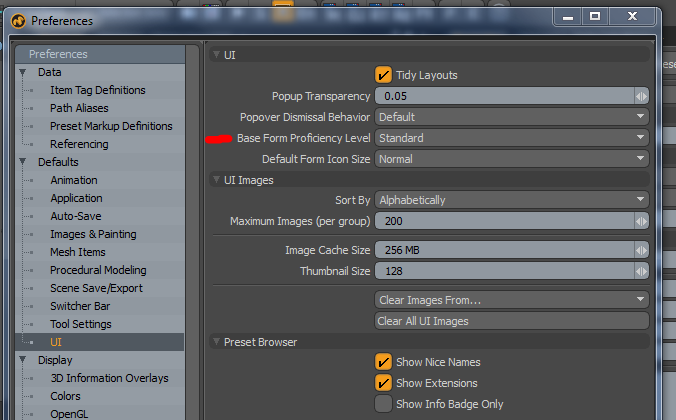Collapse the Defaults tree category
Screen dimensions: 676x420
point(22,162)
